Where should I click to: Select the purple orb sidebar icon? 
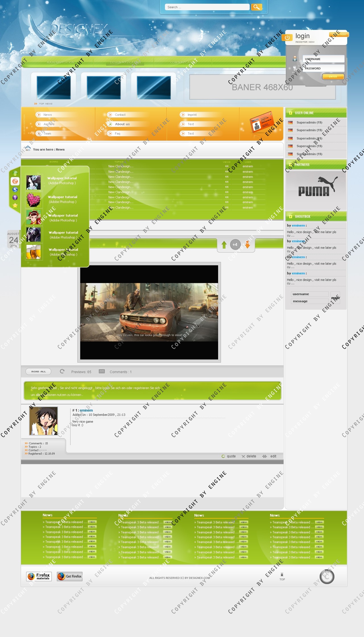coord(15,197)
